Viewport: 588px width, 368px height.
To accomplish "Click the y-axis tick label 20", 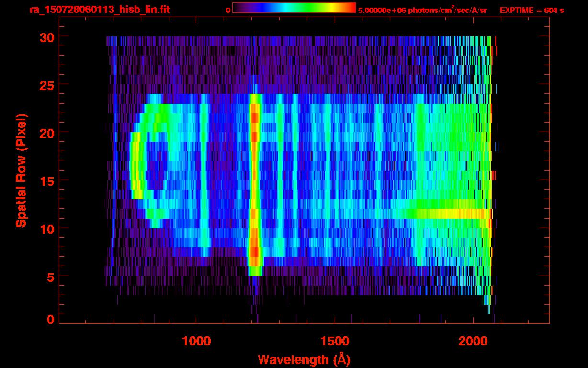I will point(46,133).
